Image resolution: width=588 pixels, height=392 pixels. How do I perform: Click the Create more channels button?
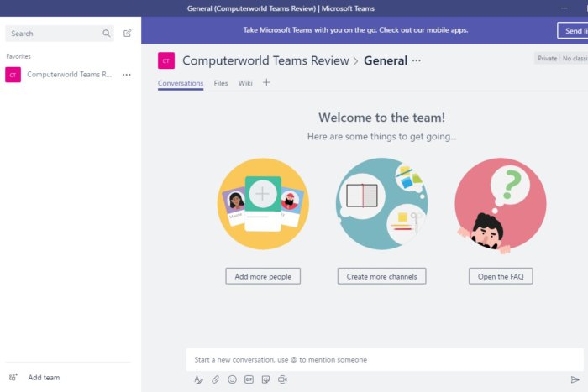pos(381,276)
